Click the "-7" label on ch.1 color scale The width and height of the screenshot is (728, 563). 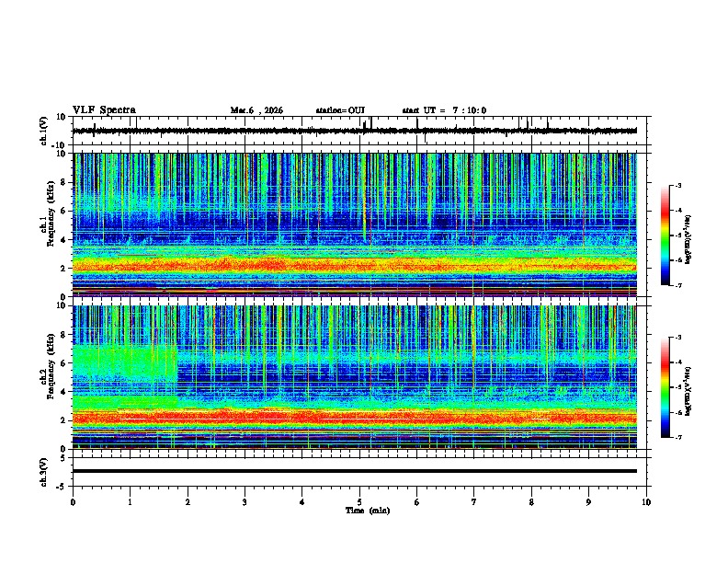point(678,285)
